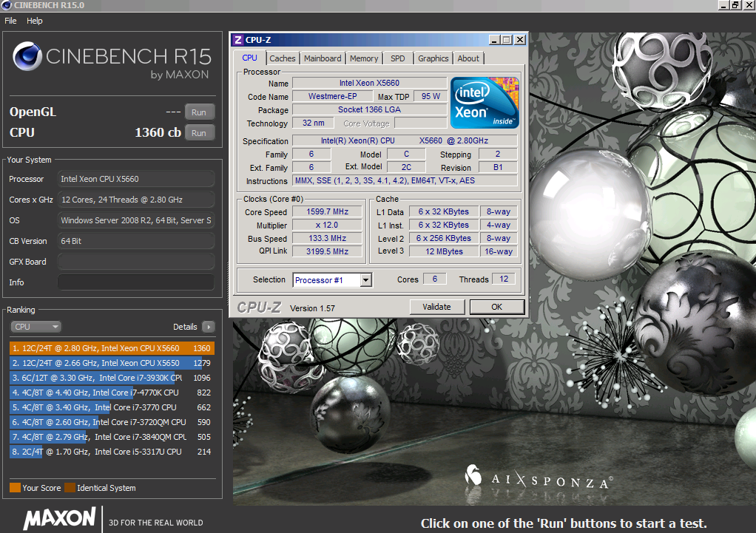Select ranking row 3 Core i7-3930K
This screenshot has height=533, width=756.
112,378
